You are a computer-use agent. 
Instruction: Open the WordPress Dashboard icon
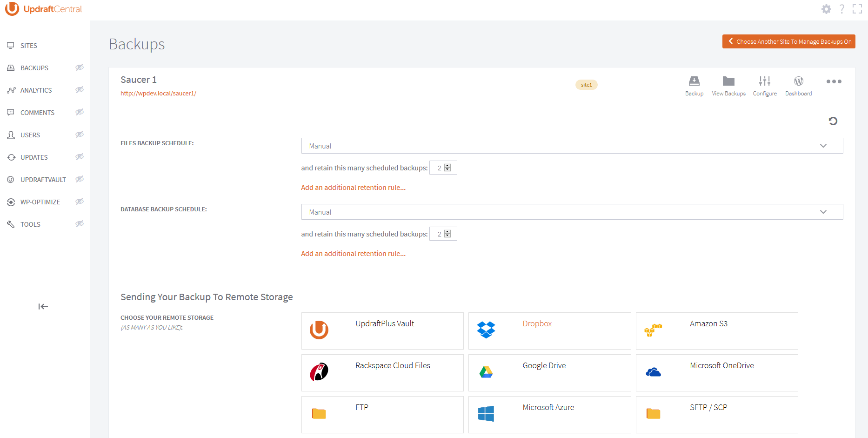tap(798, 82)
